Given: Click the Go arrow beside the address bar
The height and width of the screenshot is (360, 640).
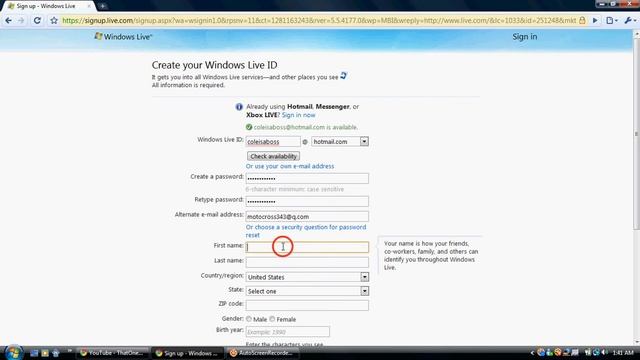Looking at the screenshot, I should point(595,20).
